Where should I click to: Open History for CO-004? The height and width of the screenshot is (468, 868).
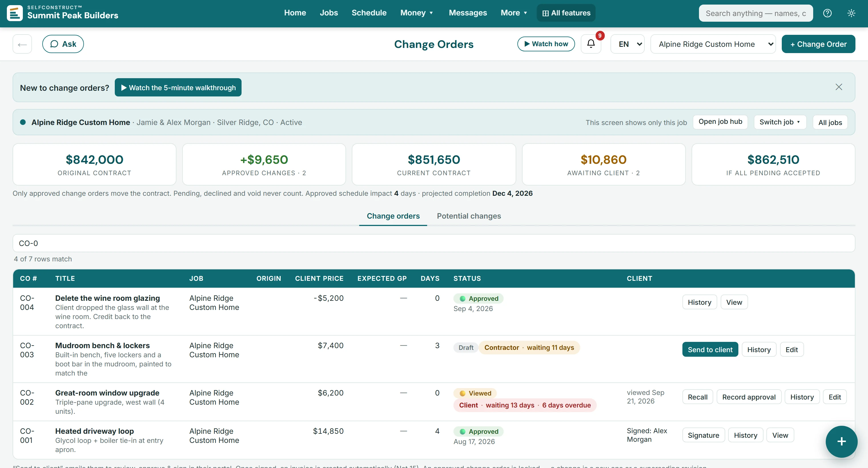[700, 302]
